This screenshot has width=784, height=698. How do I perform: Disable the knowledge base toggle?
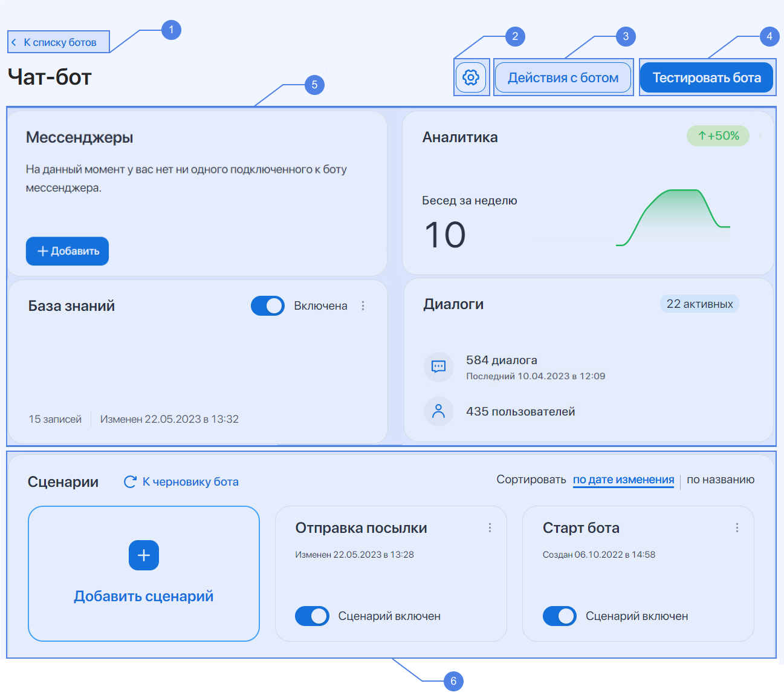click(x=268, y=306)
